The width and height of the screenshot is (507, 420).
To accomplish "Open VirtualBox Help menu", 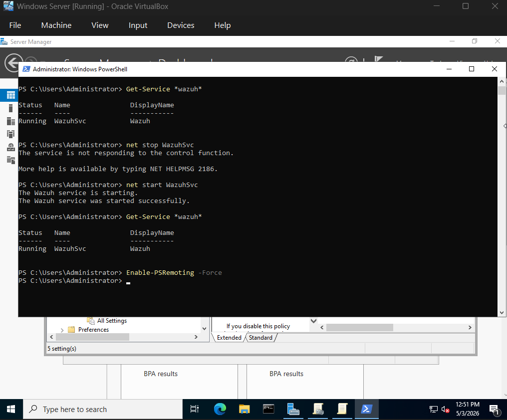I will click(223, 25).
